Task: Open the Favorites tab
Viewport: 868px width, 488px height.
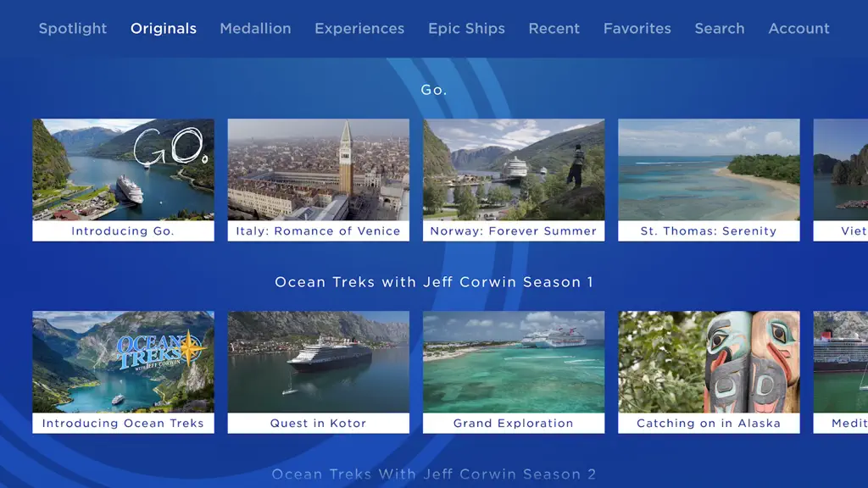Action: click(637, 29)
